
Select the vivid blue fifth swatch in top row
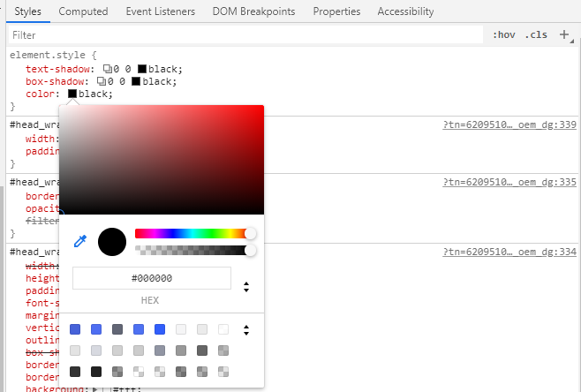(x=160, y=329)
